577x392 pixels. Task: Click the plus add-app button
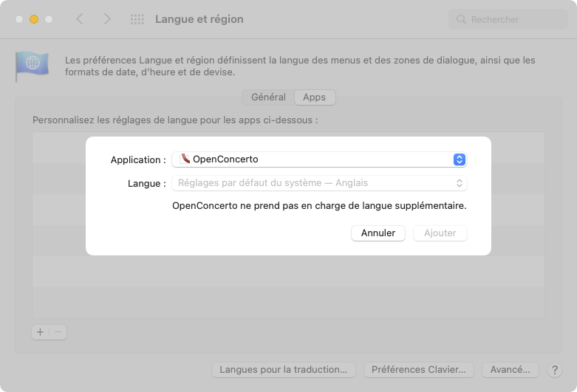[40, 332]
